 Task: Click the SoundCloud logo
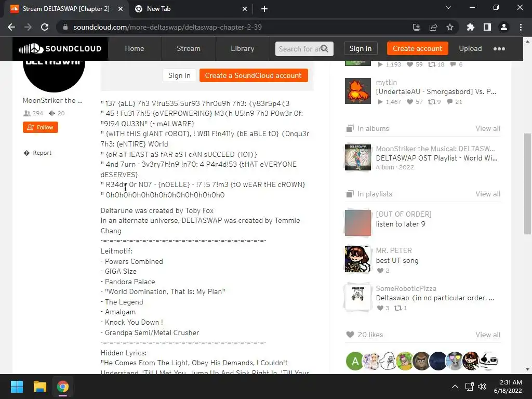[60, 48]
